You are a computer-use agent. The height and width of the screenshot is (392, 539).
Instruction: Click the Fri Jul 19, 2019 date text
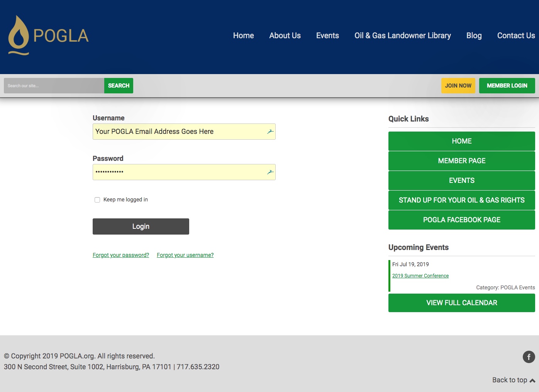tap(410, 264)
